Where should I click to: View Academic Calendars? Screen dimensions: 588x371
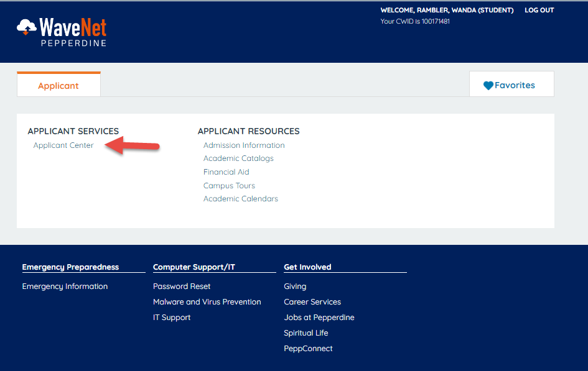pos(241,199)
